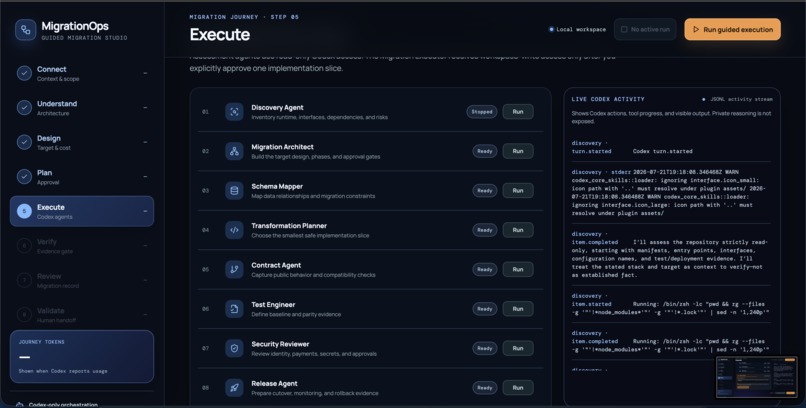Image resolution: width=806 pixels, height=408 pixels.
Task: Start Run guided execution
Action: tap(732, 29)
